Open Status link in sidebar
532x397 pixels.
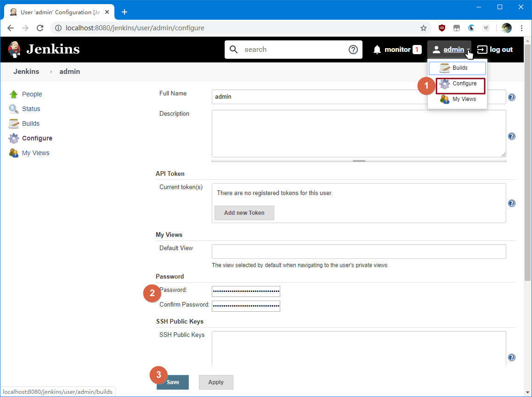click(x=31, y=109)
